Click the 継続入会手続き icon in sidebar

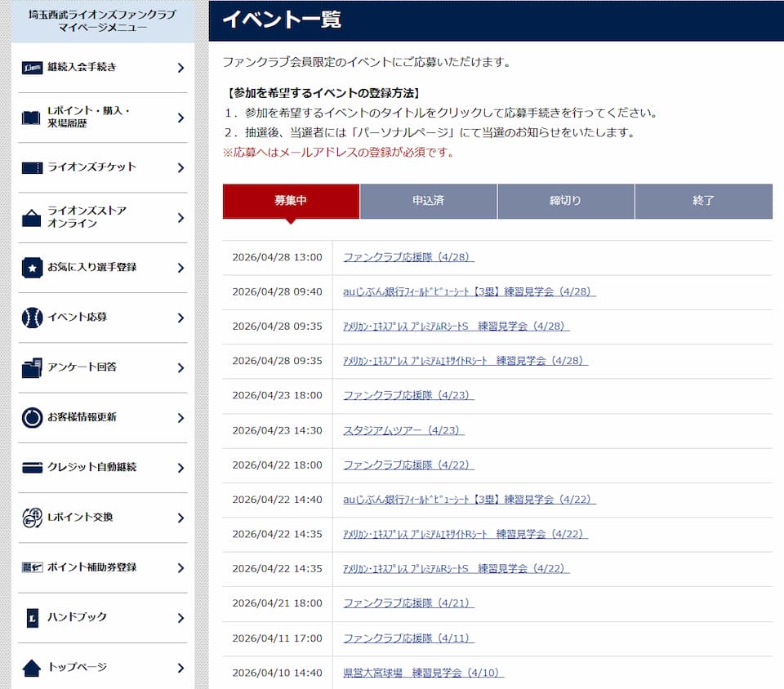click(32, 68)
